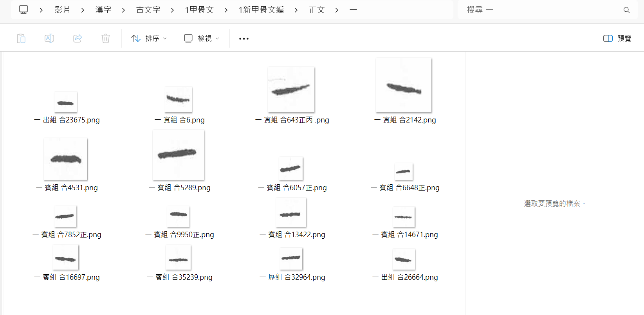Click the This PC monitor icon

click(x=23, y=10)
